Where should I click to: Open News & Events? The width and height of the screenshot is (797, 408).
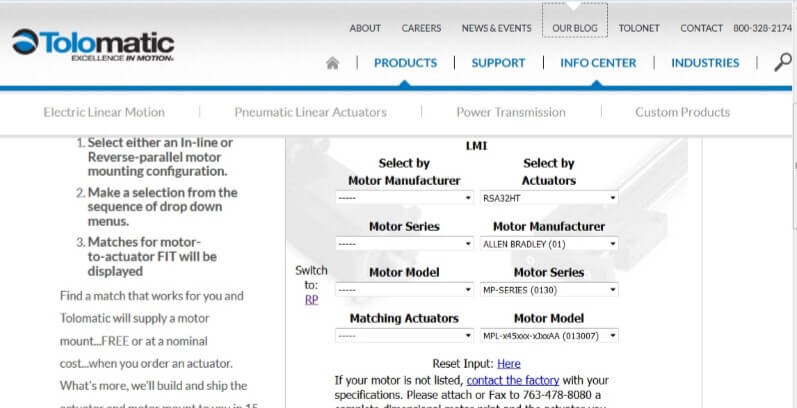497,28
